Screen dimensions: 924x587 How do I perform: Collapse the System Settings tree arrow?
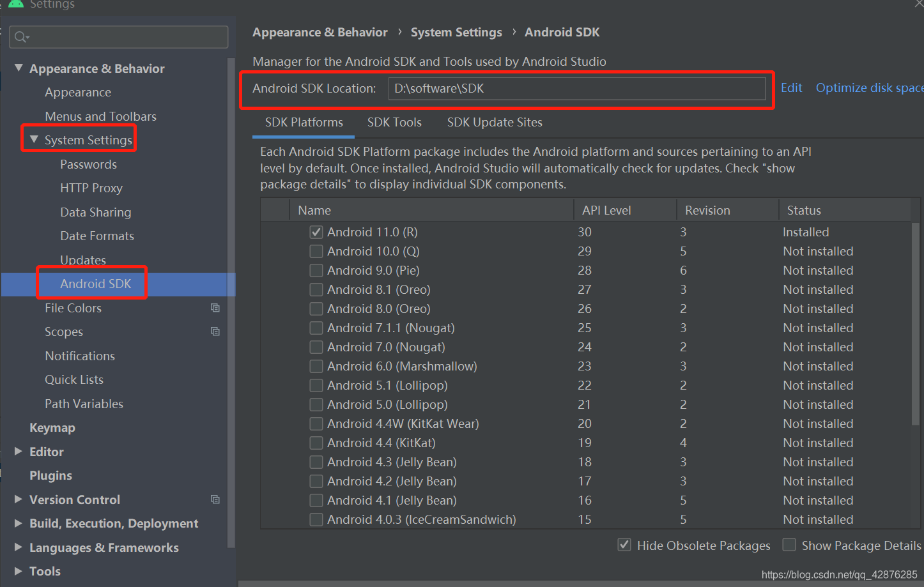34,139
